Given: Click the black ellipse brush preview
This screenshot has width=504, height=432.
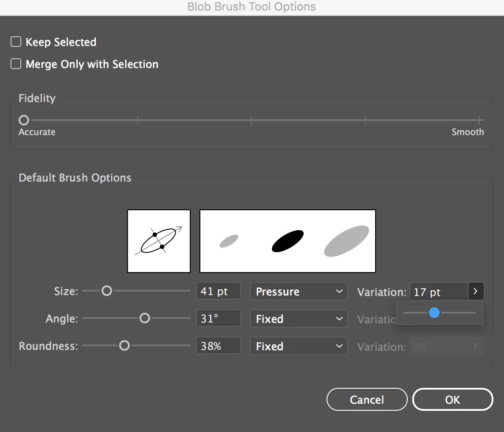Looking at the screenshot, I should 288,241.
